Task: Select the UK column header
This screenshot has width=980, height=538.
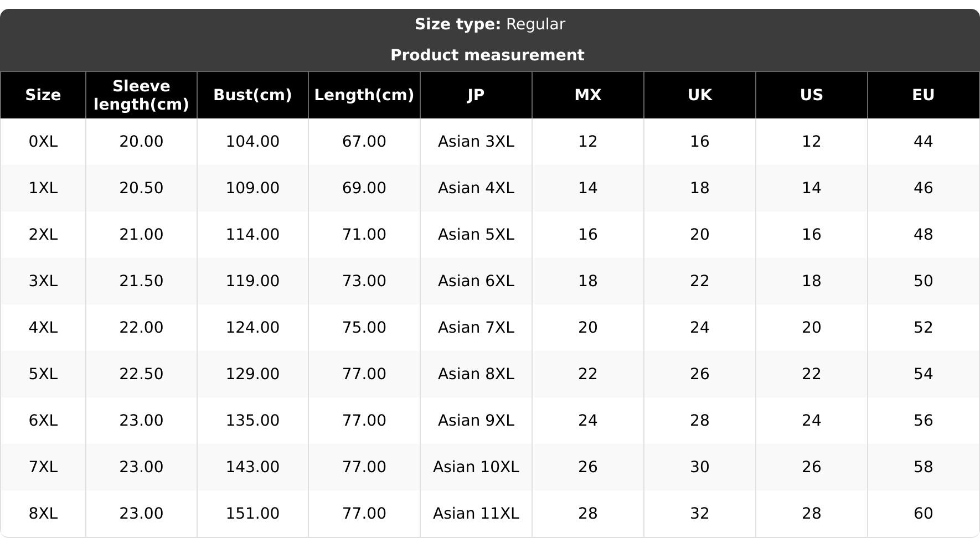Action: pos(699,95)
